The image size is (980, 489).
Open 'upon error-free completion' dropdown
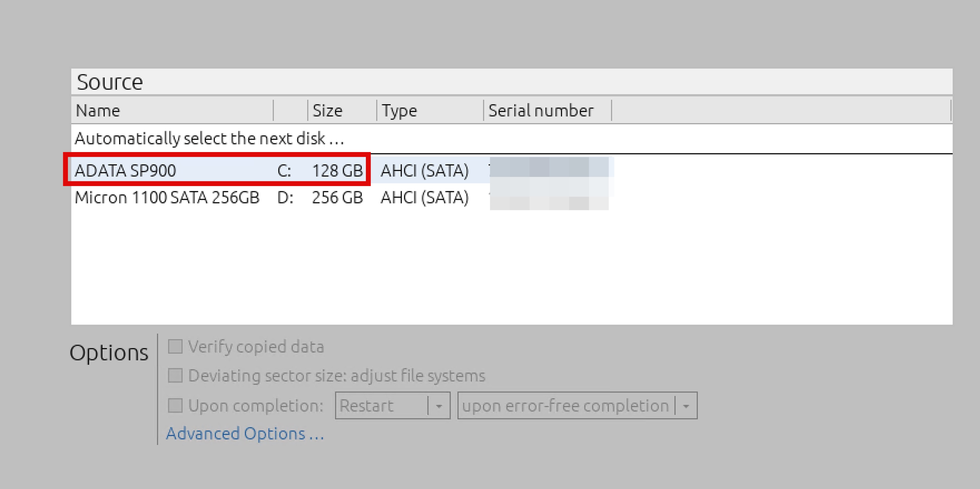[x=577, y=405]
